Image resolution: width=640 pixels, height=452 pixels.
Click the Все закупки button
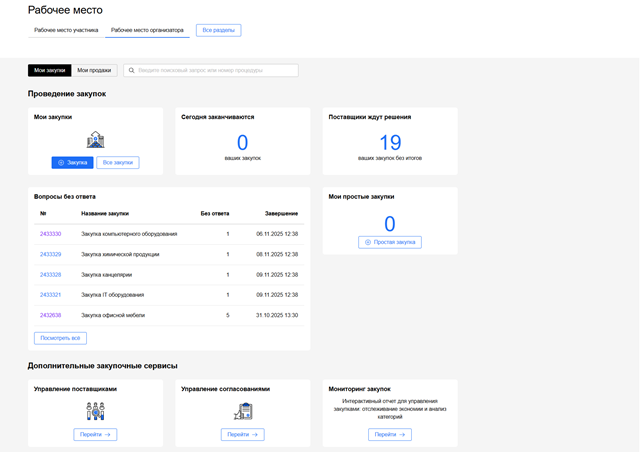point(118,162)
